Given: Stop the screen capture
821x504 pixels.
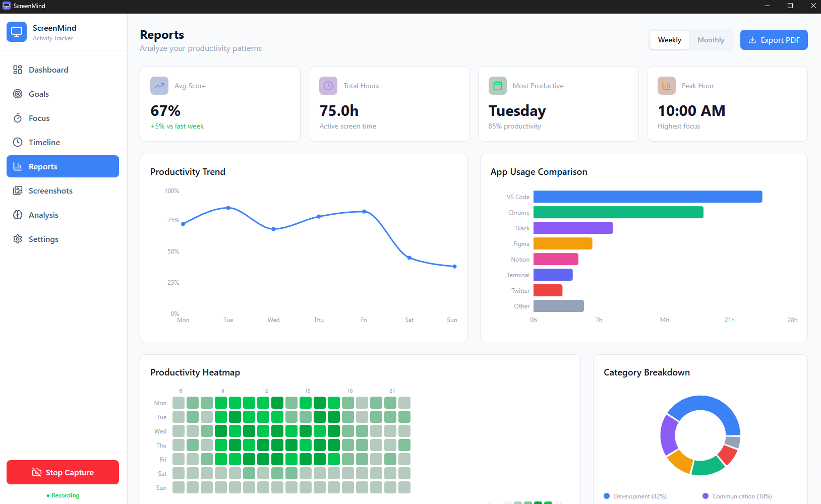Looking at the screenshot, I should click(x=63, y=472).
